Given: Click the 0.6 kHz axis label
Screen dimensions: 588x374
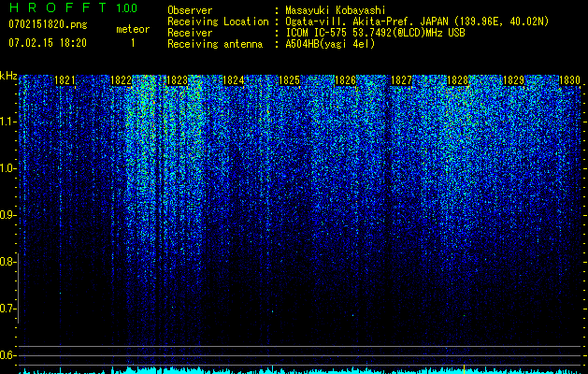Looking at the screenshot, I should 7,355.
